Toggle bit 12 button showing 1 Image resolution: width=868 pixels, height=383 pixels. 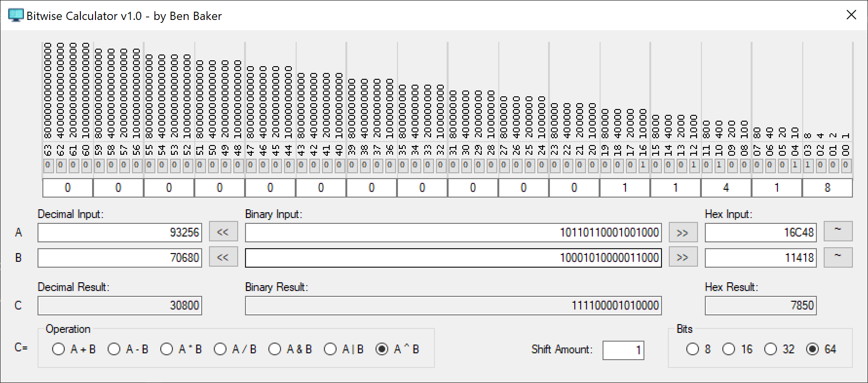tap(694, 165)
